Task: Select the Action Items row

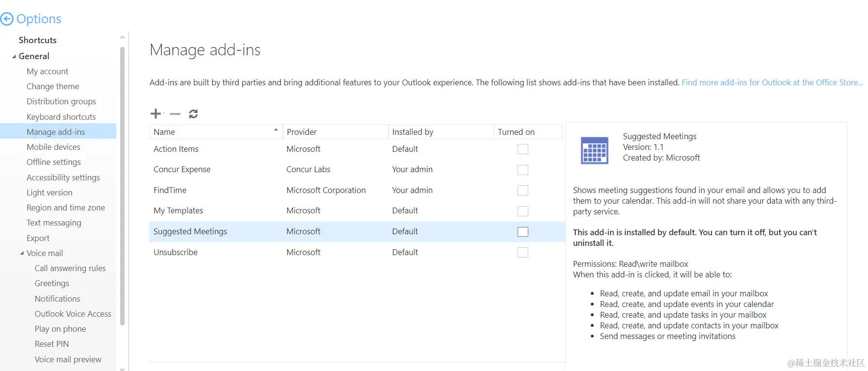Action: [x=357, y=149]
